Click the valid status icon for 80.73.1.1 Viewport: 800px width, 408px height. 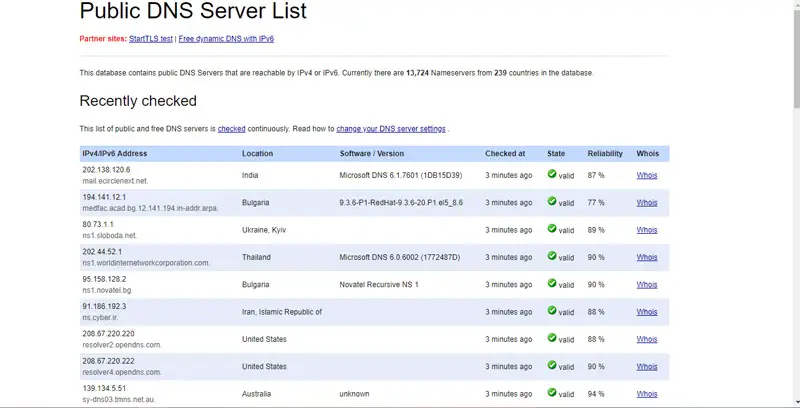552,229
